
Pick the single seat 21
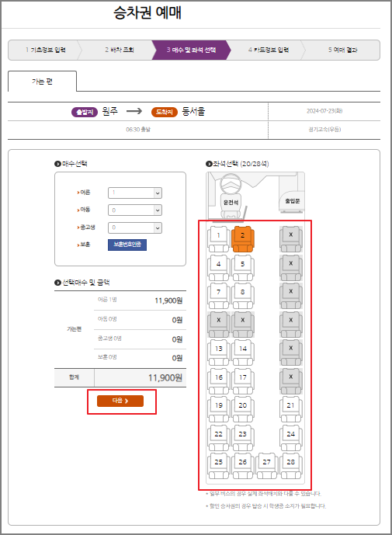click(290, 409)
